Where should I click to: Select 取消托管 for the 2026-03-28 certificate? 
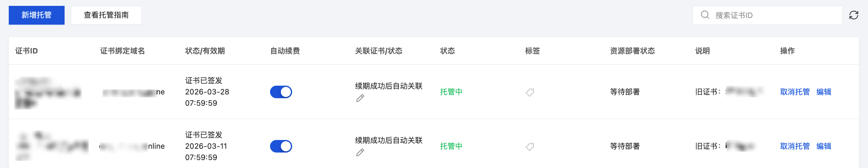pyautogui.click(x=795, y=92)
